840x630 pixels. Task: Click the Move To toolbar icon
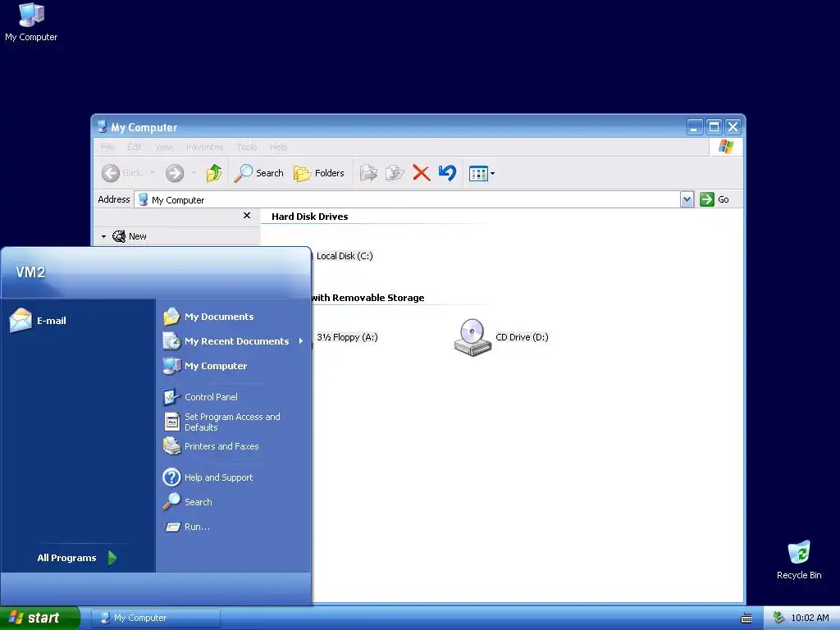point(368,173)
